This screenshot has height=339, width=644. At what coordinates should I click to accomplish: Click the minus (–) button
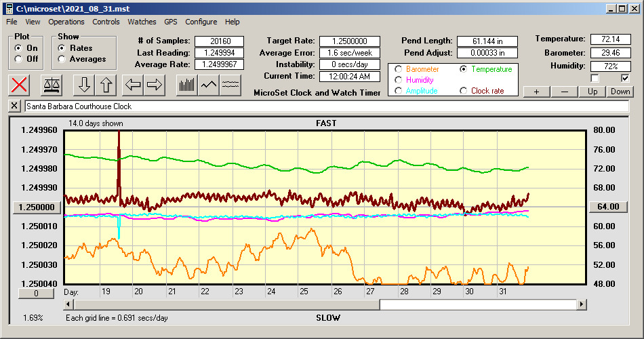564,92
